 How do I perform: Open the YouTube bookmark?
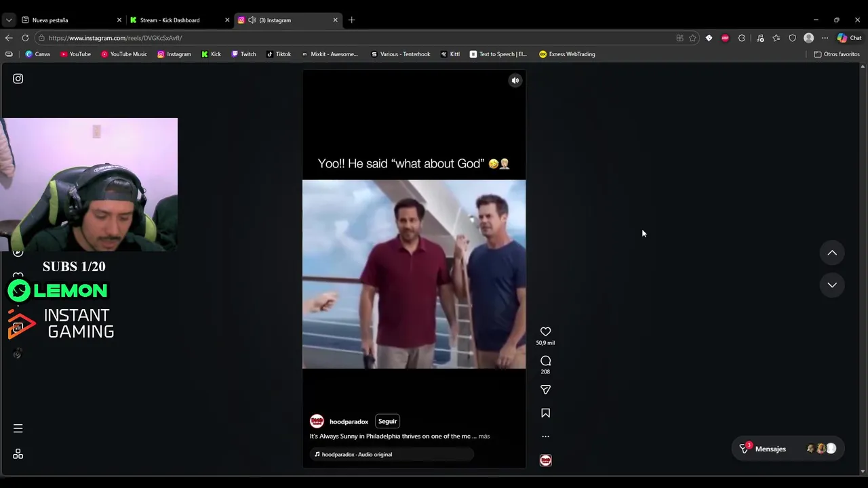(75, 54)
